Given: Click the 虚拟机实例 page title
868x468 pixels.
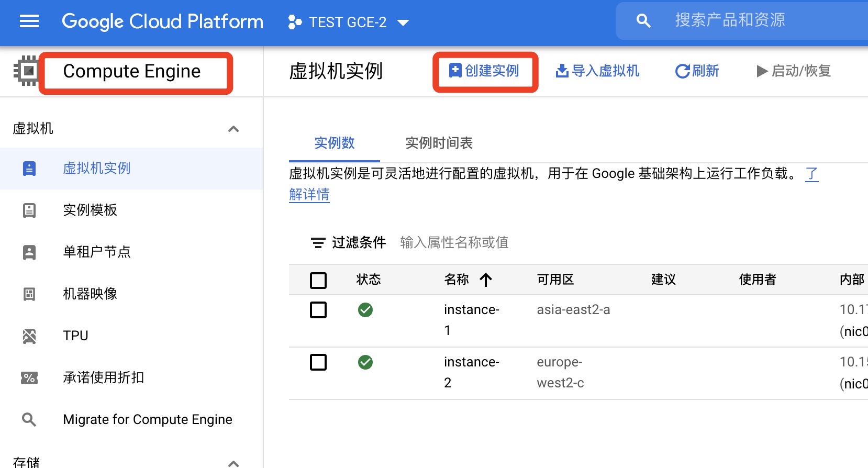Looking at the screenshot, I should tap(336, 71).
